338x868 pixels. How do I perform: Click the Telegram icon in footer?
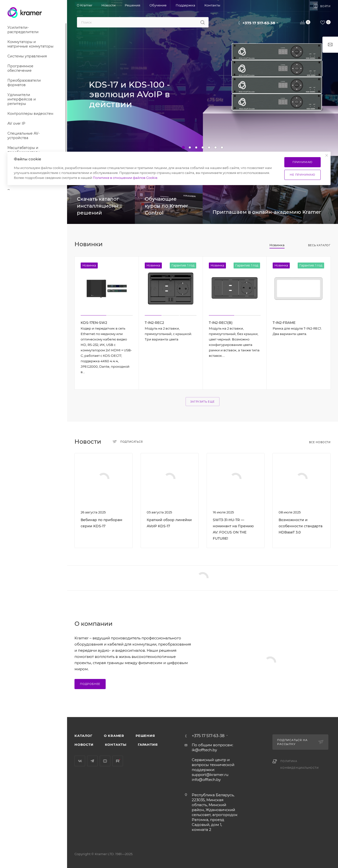click(x=92, y=761)
